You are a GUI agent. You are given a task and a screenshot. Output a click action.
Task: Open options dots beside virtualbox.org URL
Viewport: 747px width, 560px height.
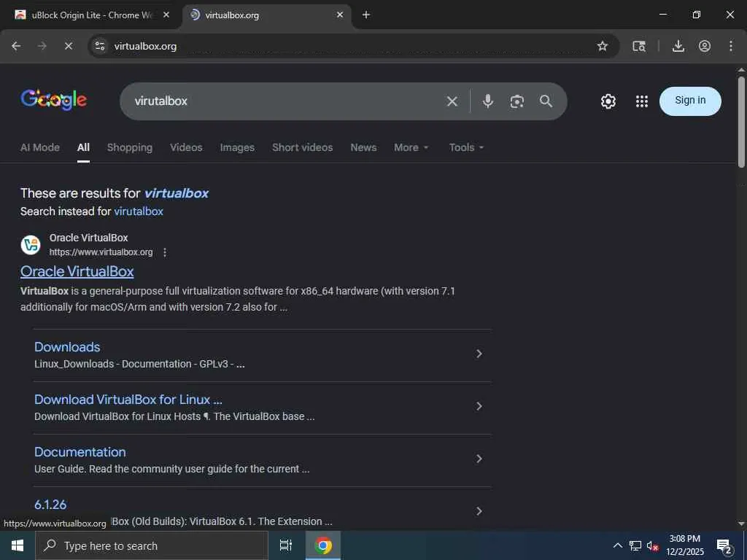pos(165,252)
